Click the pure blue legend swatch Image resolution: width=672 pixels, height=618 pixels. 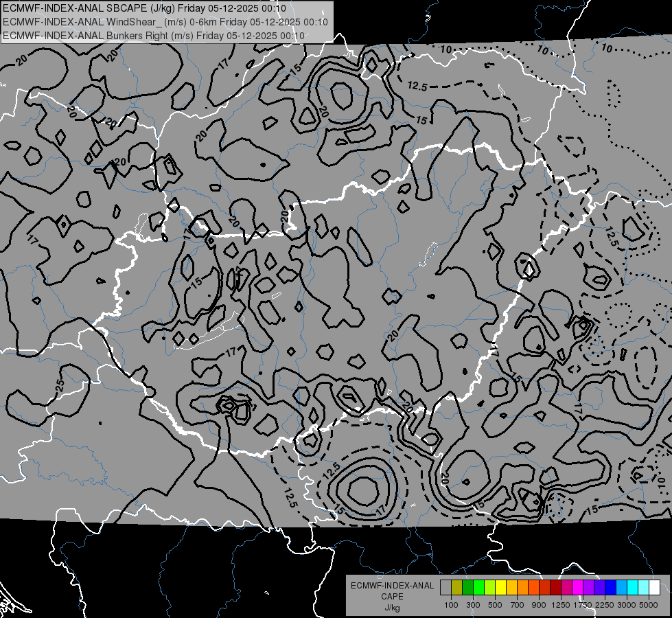tap(611, 587)
